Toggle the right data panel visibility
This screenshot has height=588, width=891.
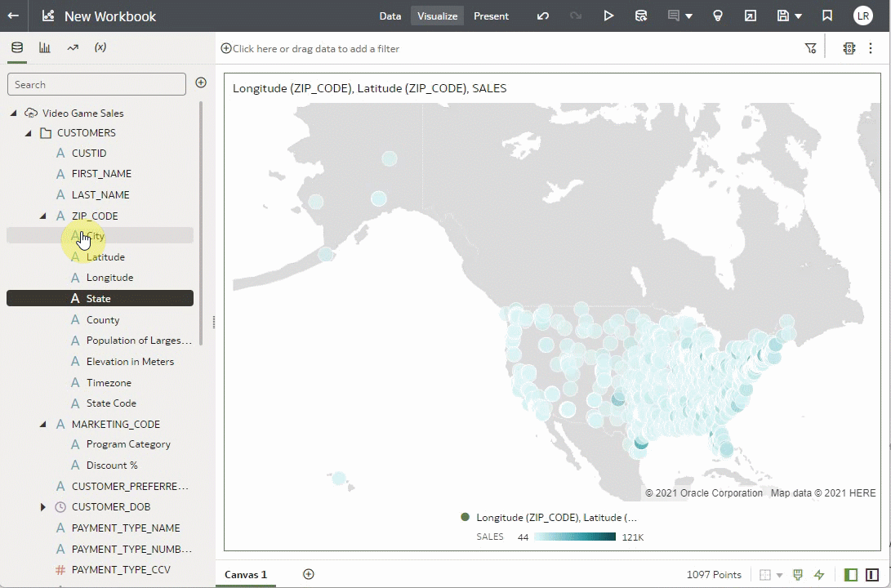[872, 575]
